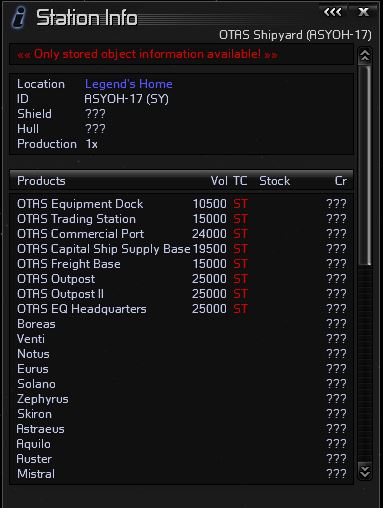Image resolution: width=383 pixels, height=508 pixels.
Task: Click the blue info icon beside Station Info
Action: coord(19,17)
